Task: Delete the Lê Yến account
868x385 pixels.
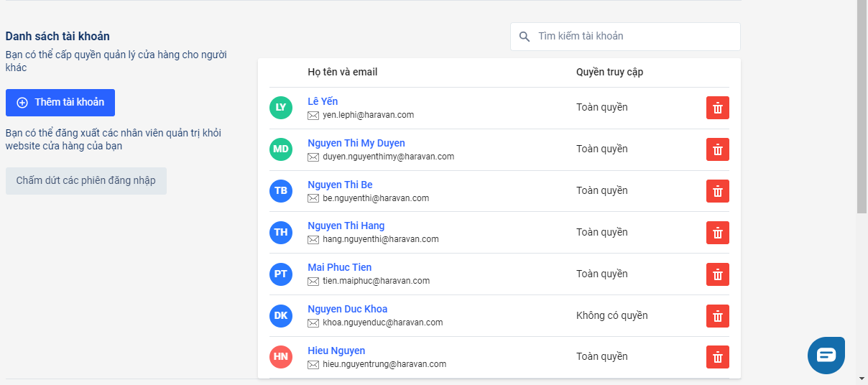Action: pyautogui.click(x=717, y=108)
